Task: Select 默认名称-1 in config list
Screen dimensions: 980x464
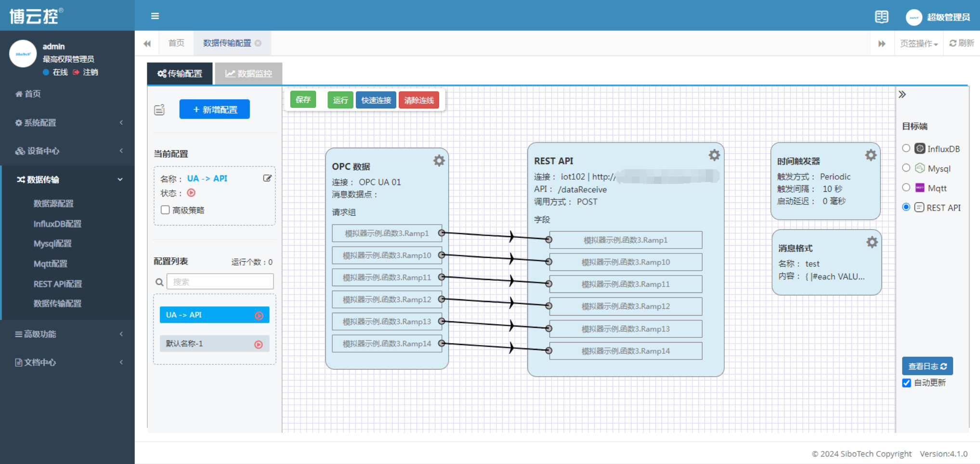Action: click(x=214, y=344)
